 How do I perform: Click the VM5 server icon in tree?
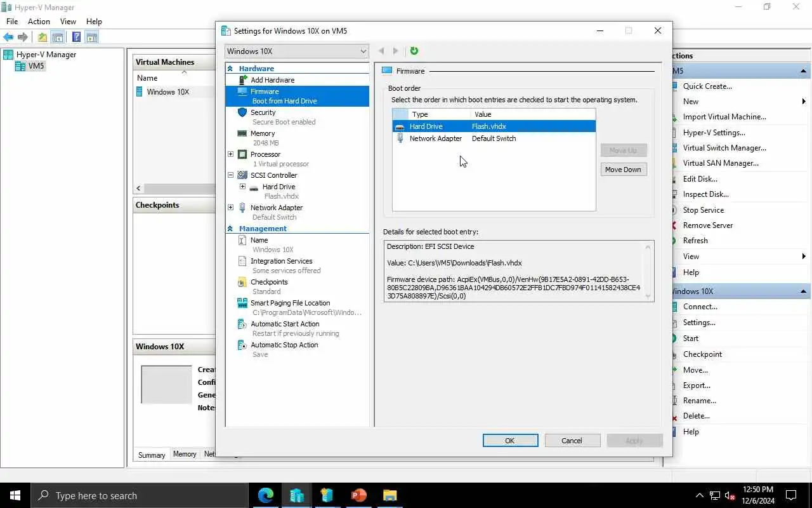20,66
